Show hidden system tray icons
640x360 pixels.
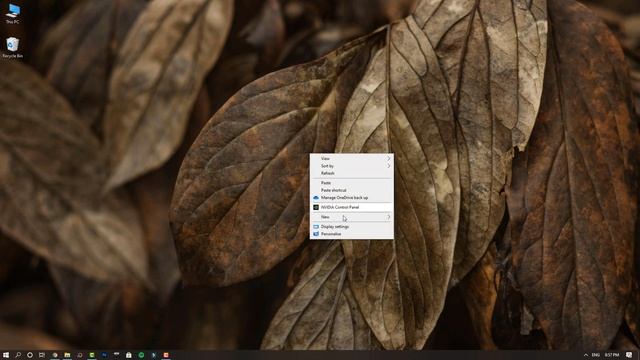coord(586,355)
